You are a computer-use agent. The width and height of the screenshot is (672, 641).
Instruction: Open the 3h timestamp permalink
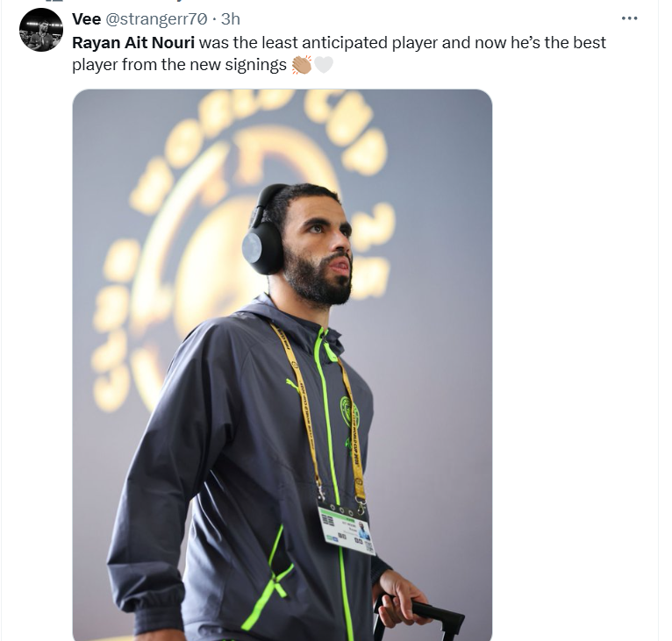(x=231, y=19)
